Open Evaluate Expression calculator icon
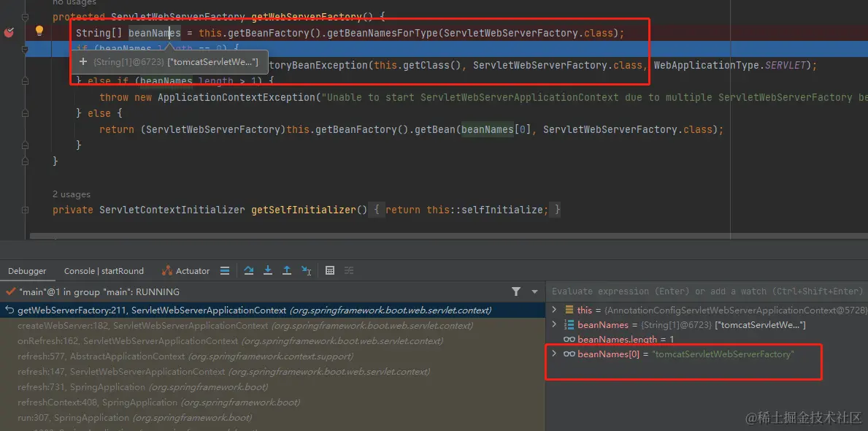 (330, 270)
